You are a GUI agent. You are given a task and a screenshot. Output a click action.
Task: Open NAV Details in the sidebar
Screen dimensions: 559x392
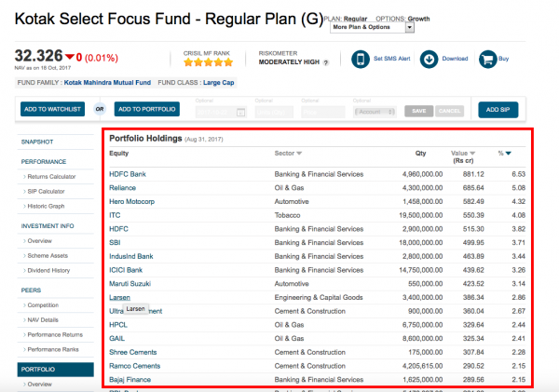[x=43, y=320]
